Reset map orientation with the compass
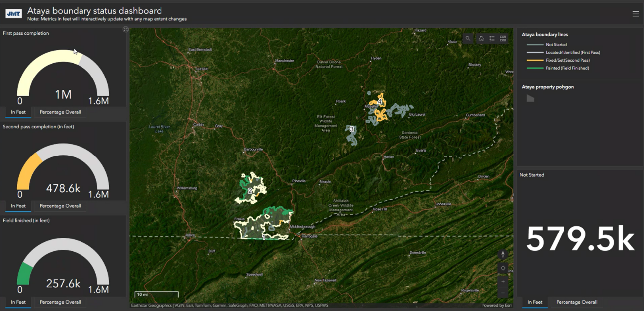The image size is (644, 311). tap(503, 255)
